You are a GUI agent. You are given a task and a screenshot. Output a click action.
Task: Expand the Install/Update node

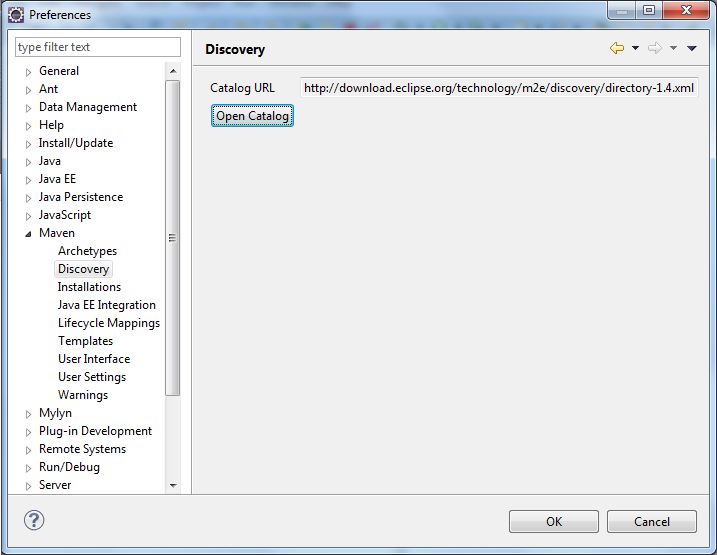click(28, 144)
